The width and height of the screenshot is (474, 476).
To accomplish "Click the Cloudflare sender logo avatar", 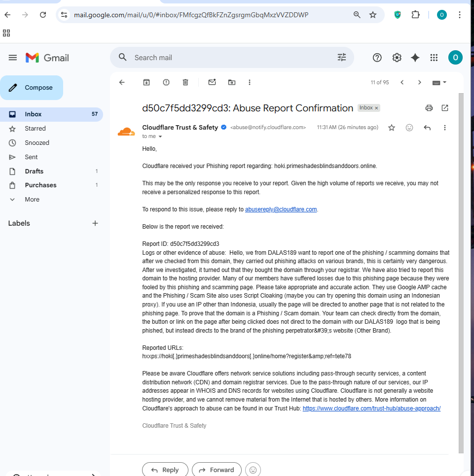I will pyautogui.click(x=126, y=132).
